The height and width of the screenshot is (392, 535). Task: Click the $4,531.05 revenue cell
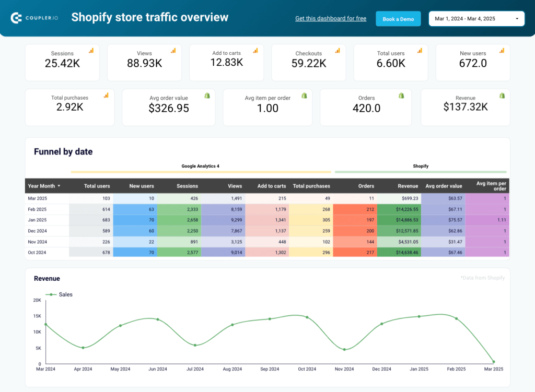pyautogui.click(x=399, y=242)
